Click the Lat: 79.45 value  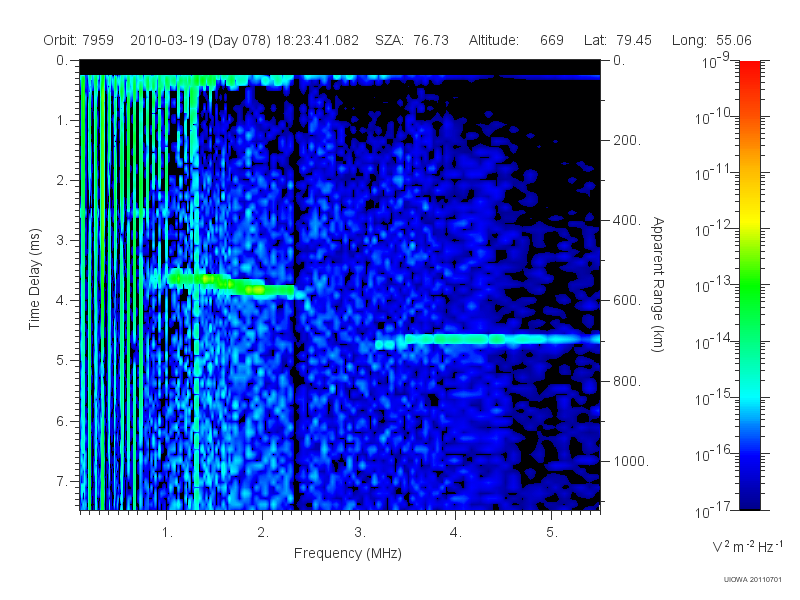tap(618, 40)
